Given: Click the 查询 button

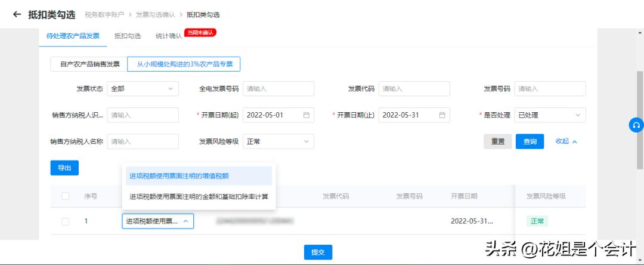Looking at the screenshot, I should (530, 141).
